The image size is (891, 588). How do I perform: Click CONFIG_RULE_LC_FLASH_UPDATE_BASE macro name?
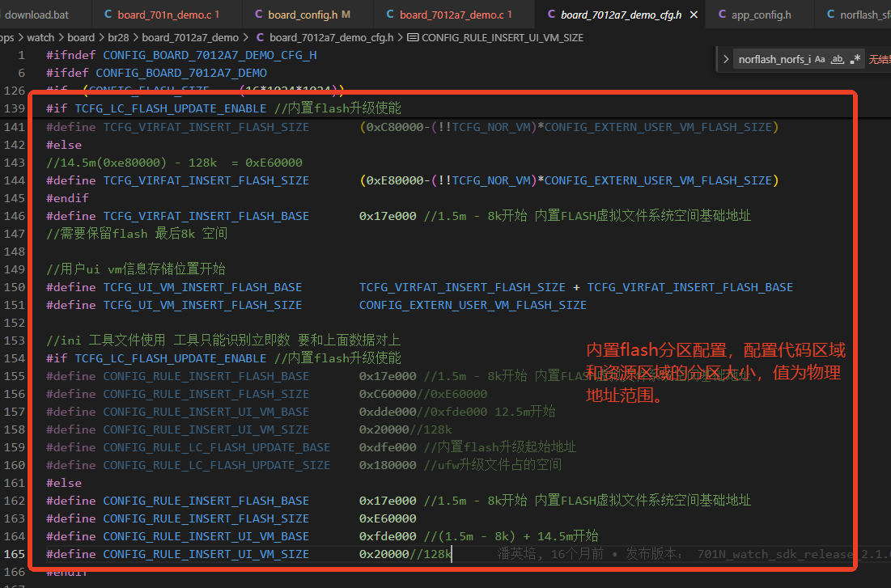(217, 447)
